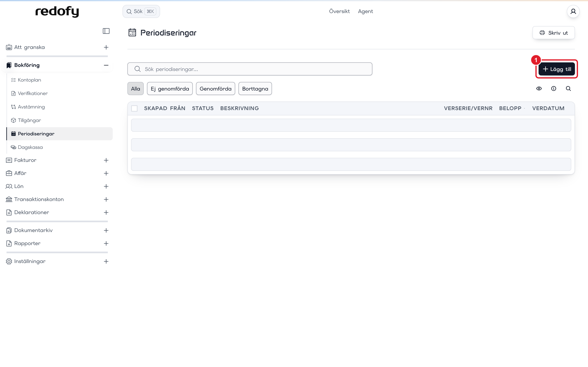This screenshot has height=367, width=588.
Task: Tick the select-all checkbox in the table header
Action: click(x=134, y=108)
